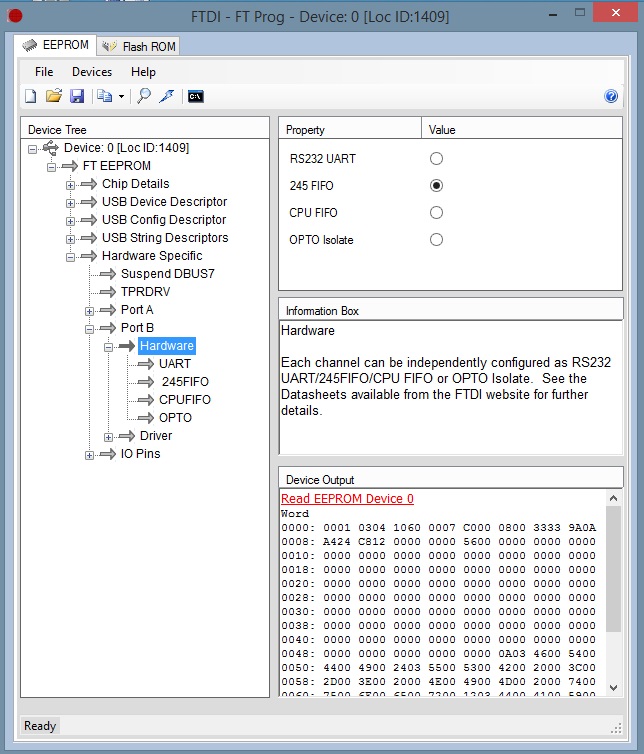Select Port A in device tree
This screenshot has width=644, height=754.
point(137,310)
